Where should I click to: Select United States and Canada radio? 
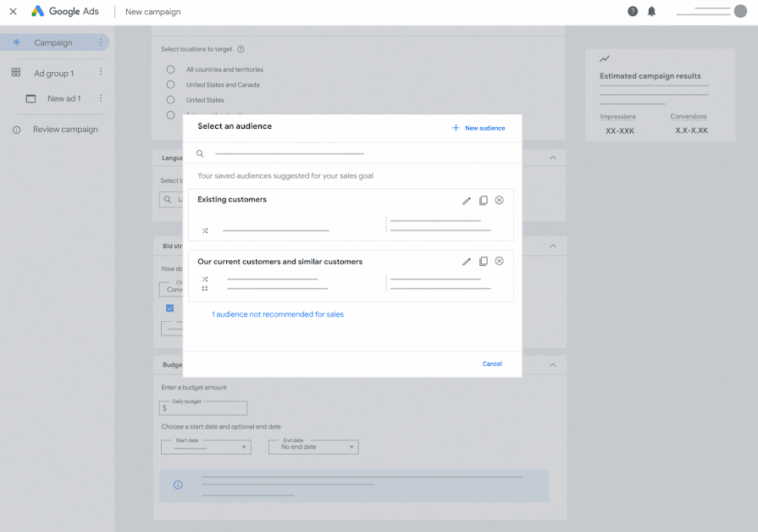tap(170, 85)
